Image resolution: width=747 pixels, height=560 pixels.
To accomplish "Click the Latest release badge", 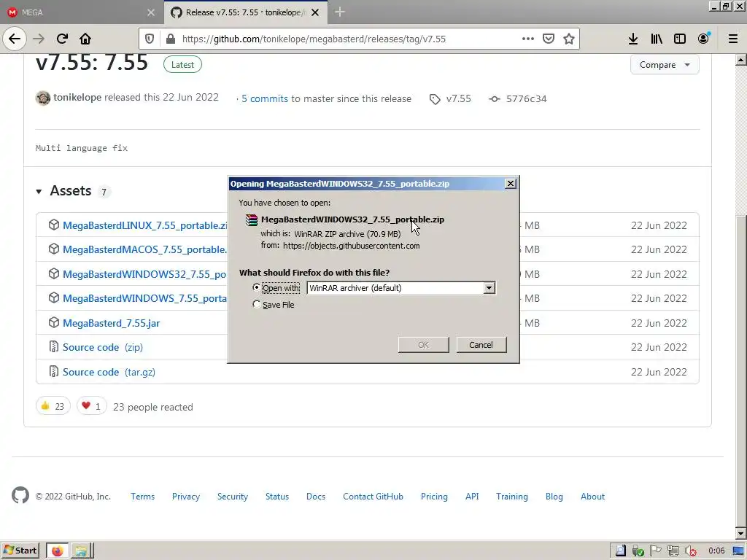I will coord(182,65).
